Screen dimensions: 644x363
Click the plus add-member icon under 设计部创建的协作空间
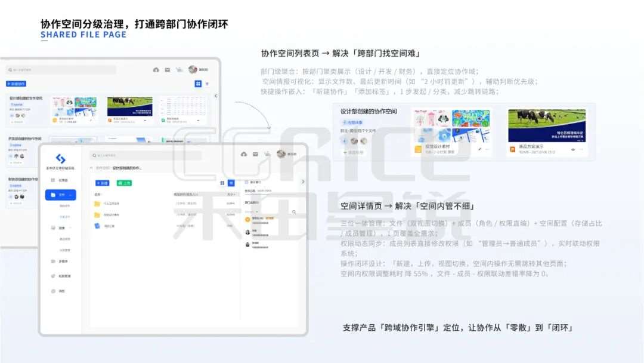344,141
